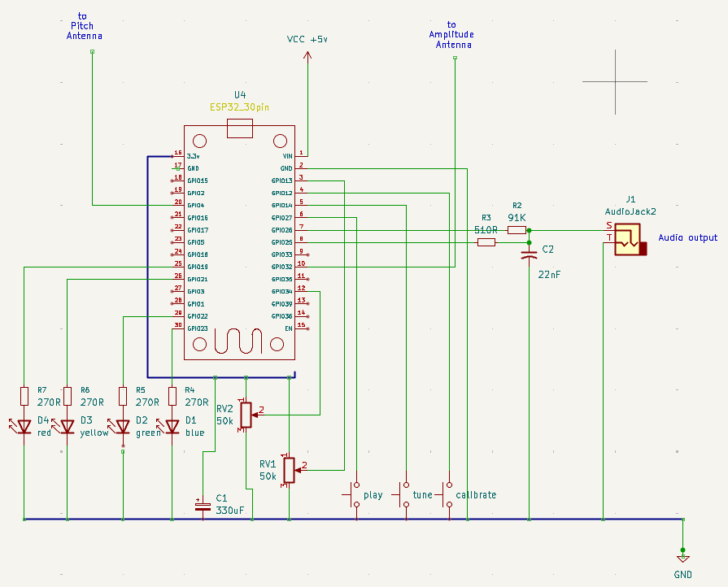Click the GPIO33 pin label

[281, 254]
